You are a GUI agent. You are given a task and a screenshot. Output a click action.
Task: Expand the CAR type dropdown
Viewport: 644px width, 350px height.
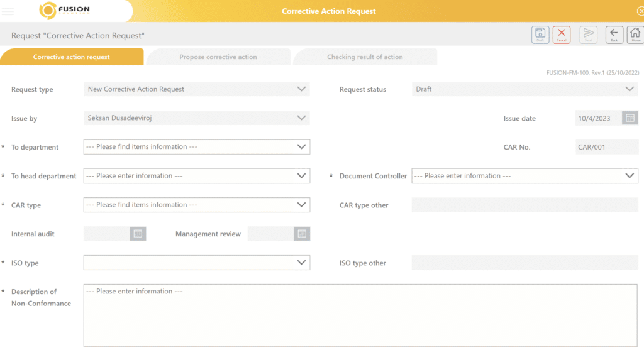point(197,205)
